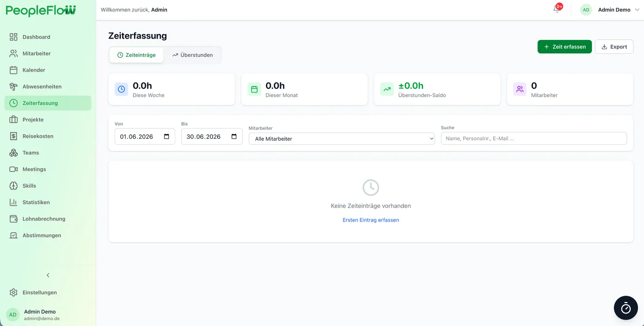Click the Zeit erfassen button
Screen dimensions: 644x326
564,47
